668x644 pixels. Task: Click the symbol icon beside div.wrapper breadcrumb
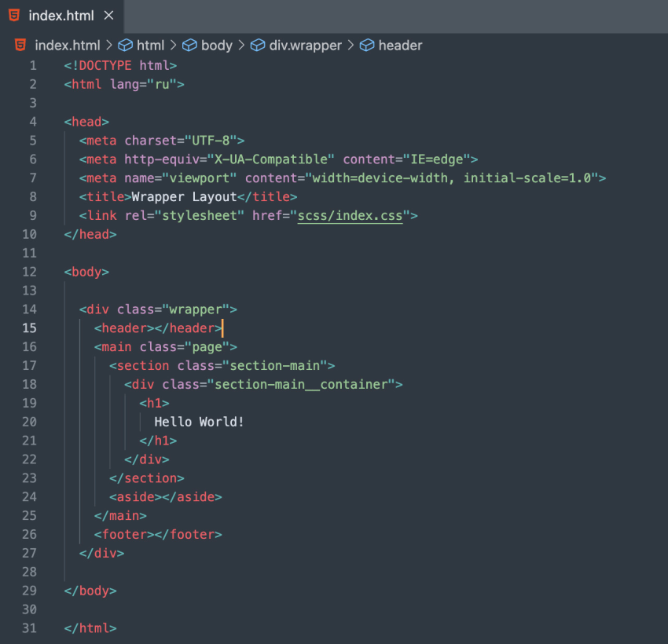(x=258, y=45)
